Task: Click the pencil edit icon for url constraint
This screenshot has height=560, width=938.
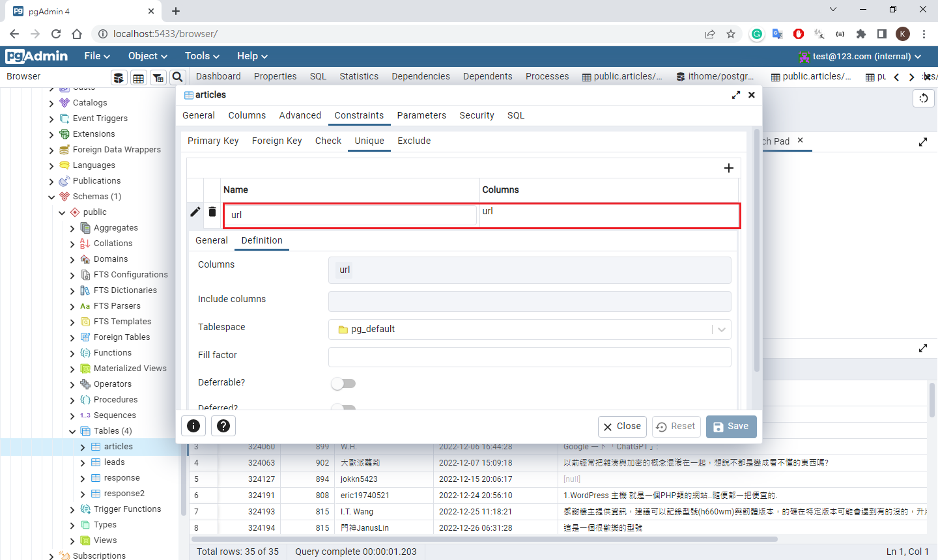Action: (195, 212)
